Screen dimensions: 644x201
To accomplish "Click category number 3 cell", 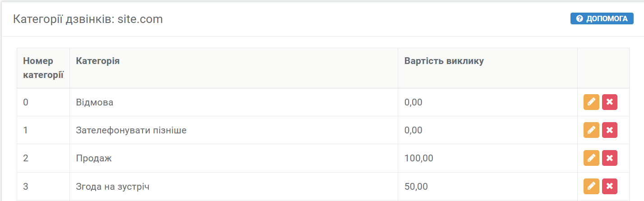I will tap(43, 186).
